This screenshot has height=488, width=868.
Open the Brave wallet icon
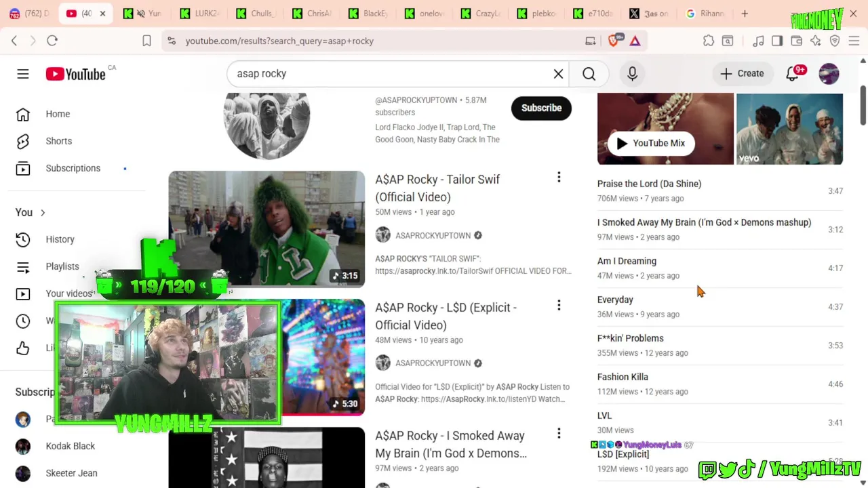(796, 41)
